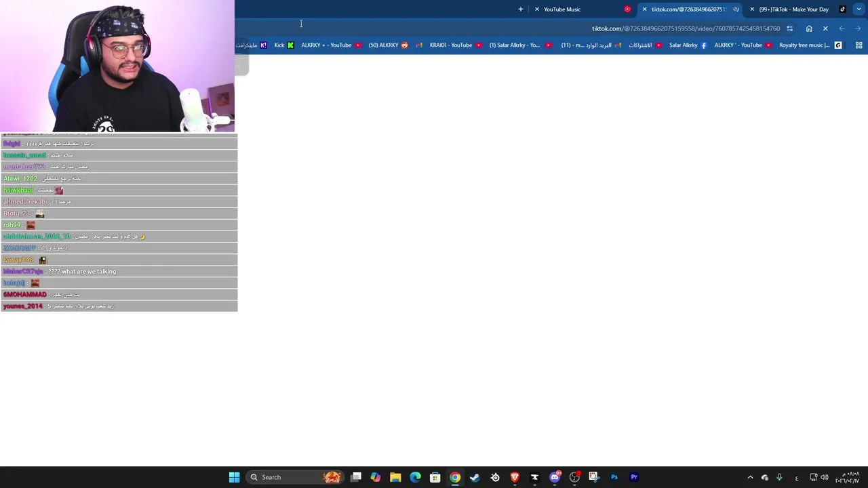Screen dimensions: 868x488
Task: Open the Salar Alkrky Facebook bookmark
Action: [x=688, y=45]
